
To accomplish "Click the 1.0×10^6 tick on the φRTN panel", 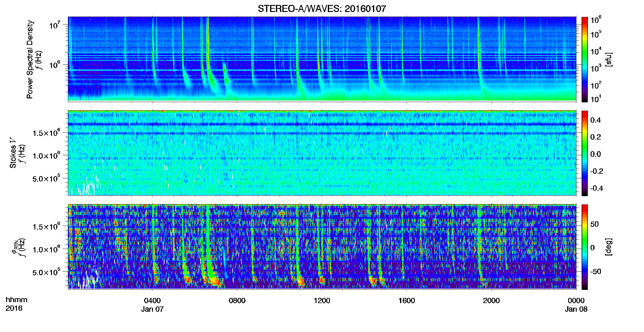I will (46, 249).
